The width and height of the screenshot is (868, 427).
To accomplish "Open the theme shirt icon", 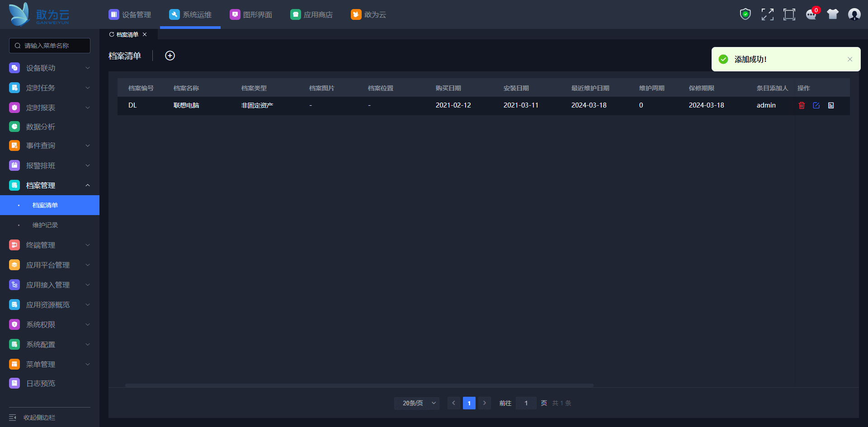I will click(833, 14).
